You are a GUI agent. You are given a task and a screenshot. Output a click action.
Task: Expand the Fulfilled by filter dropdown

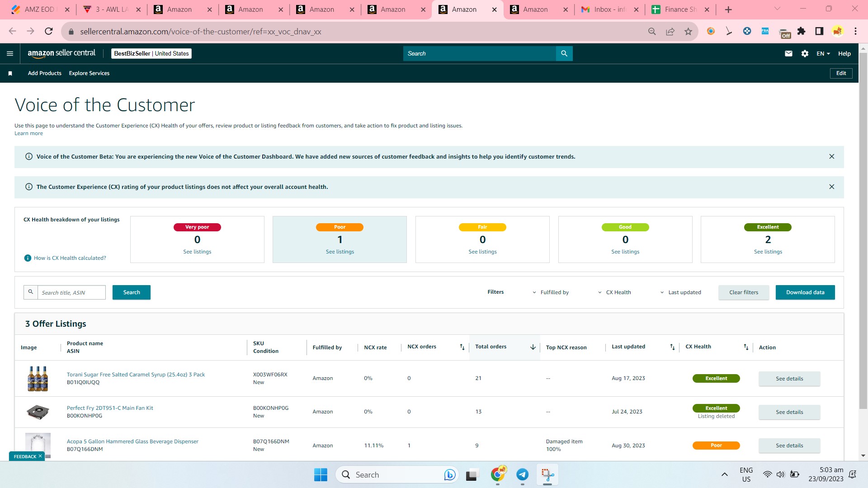click(x=551, y=292)
